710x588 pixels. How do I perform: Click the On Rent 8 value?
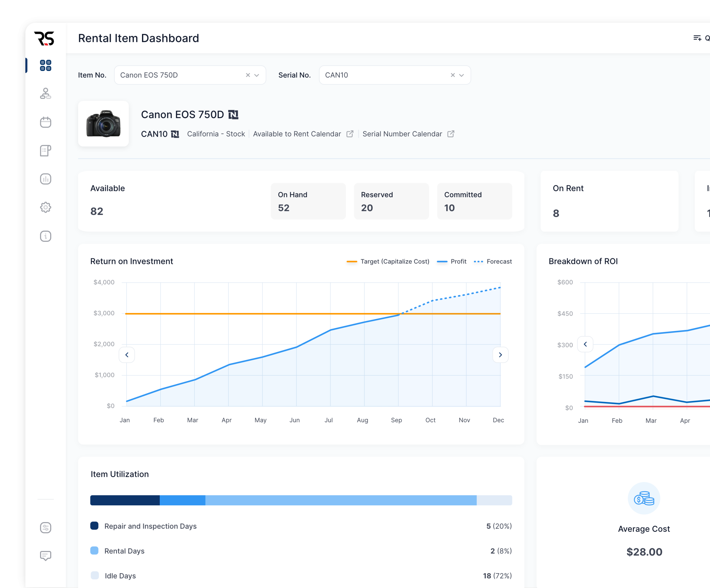[556, 213]
